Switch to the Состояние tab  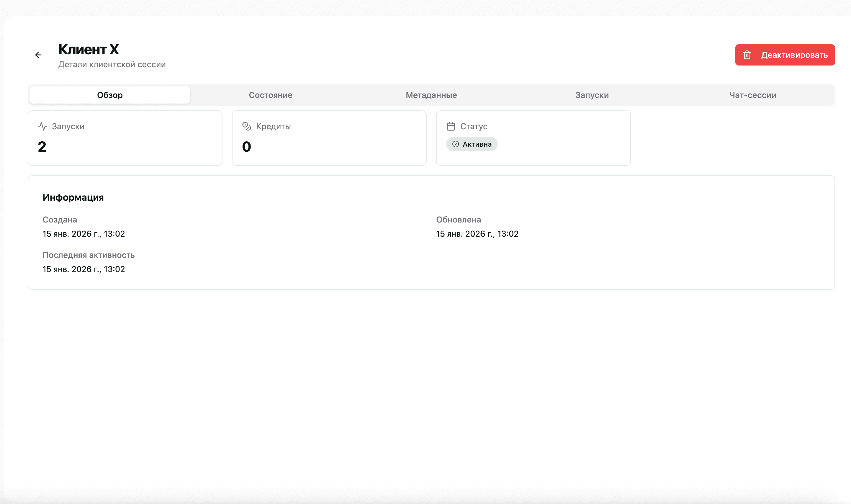pyautogui.click(x=271, y=95)
